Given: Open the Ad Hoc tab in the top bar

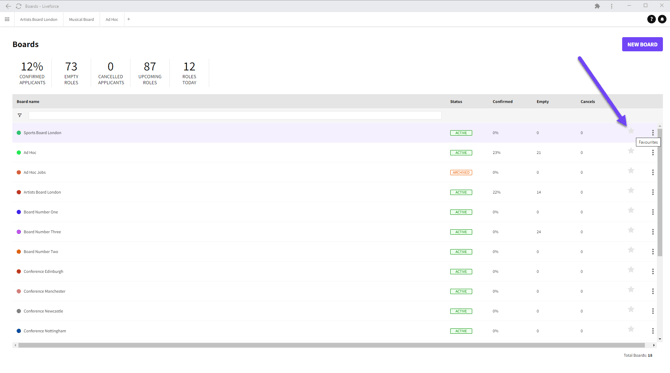Looking at the screenshot, I should click(112, 19).
